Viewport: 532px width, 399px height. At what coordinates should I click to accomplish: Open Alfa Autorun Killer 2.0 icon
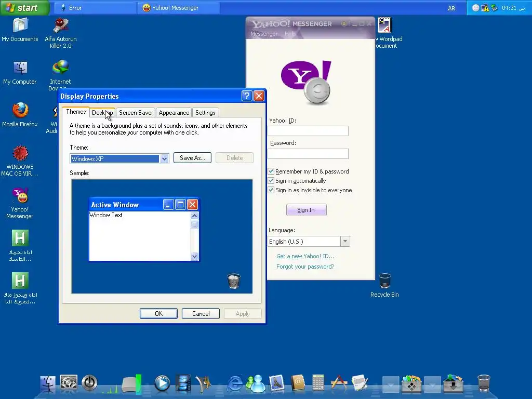[61, 33]
